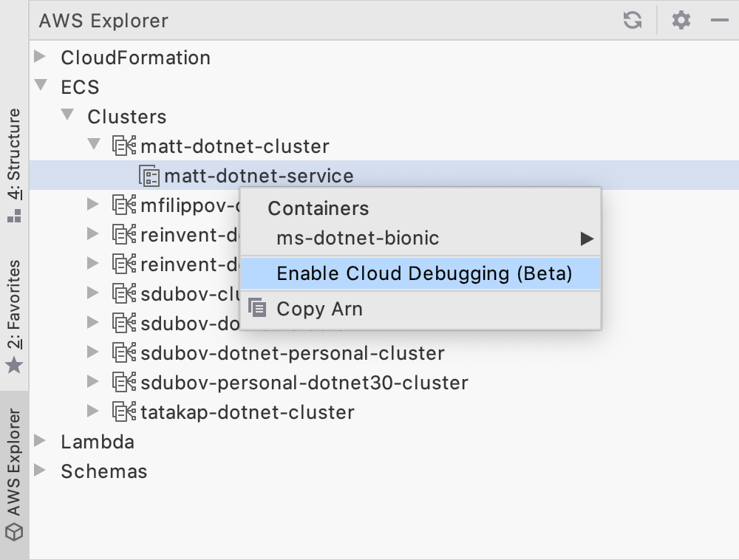
Task: Choose Enable Cloud Debugging (Beta)
Action: [x=420, y=273]
